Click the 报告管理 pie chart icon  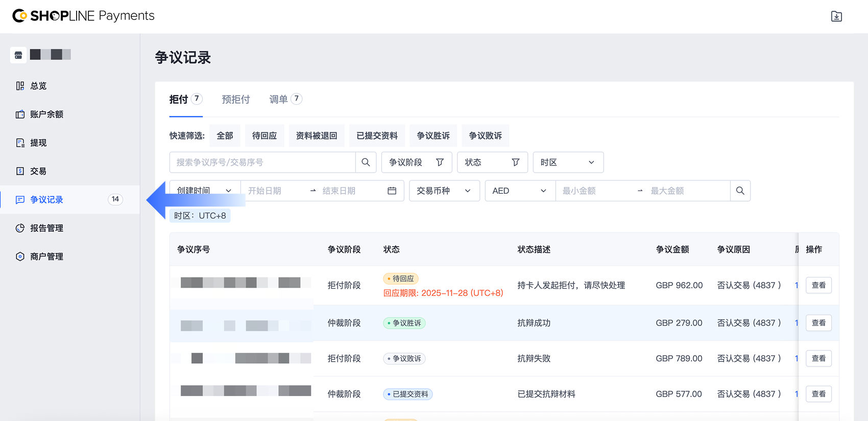click(x=20, y=228)
